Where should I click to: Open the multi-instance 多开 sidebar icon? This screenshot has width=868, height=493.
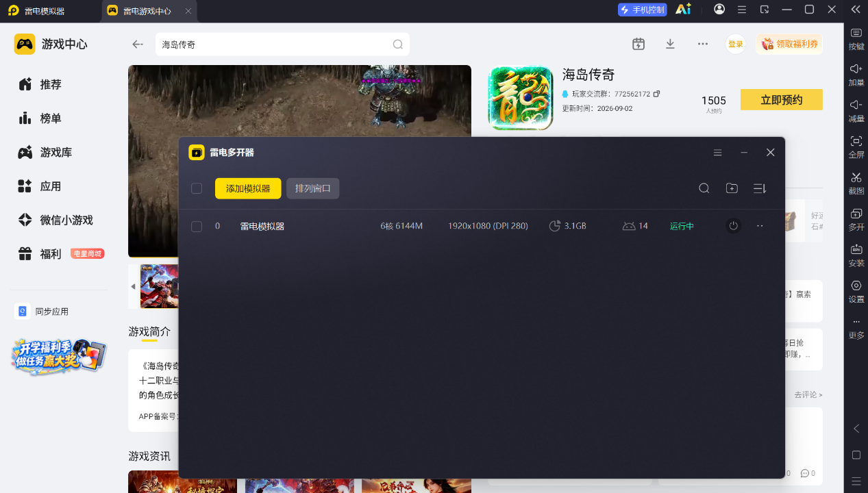856,214
